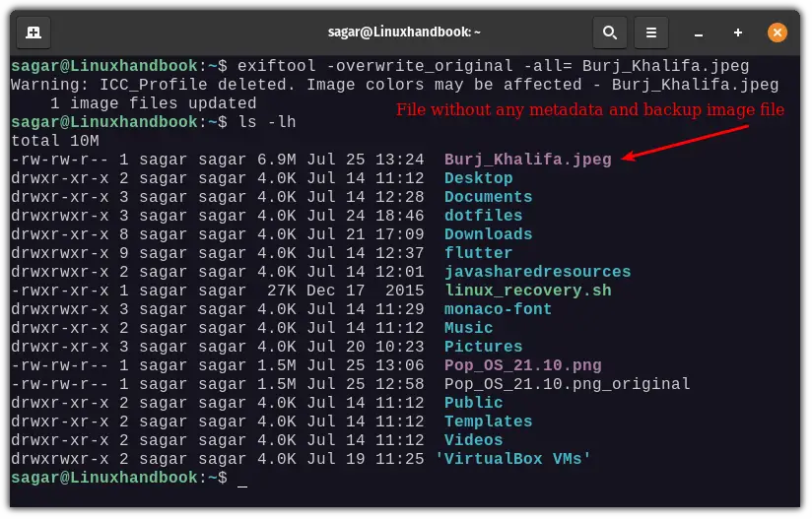Screen dimensions: 812x519
Task: Click the Pop_OS_21.10.png_original backup file
Action: coord(567,384)
